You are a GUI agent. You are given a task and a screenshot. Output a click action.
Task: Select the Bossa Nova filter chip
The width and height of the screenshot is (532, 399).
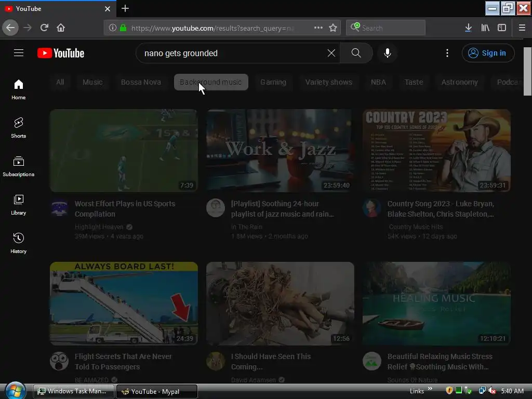point(141,82)
